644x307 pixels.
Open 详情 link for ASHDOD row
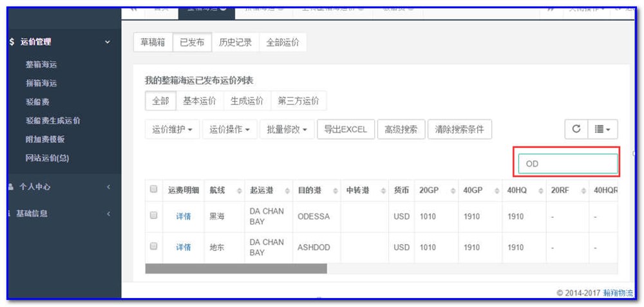tap(184, 248)
